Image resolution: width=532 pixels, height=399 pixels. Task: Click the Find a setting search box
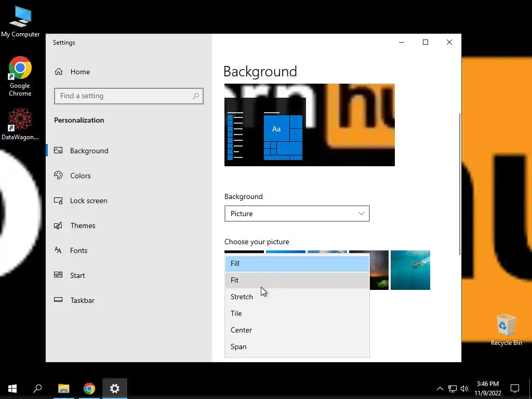point(129,96)
